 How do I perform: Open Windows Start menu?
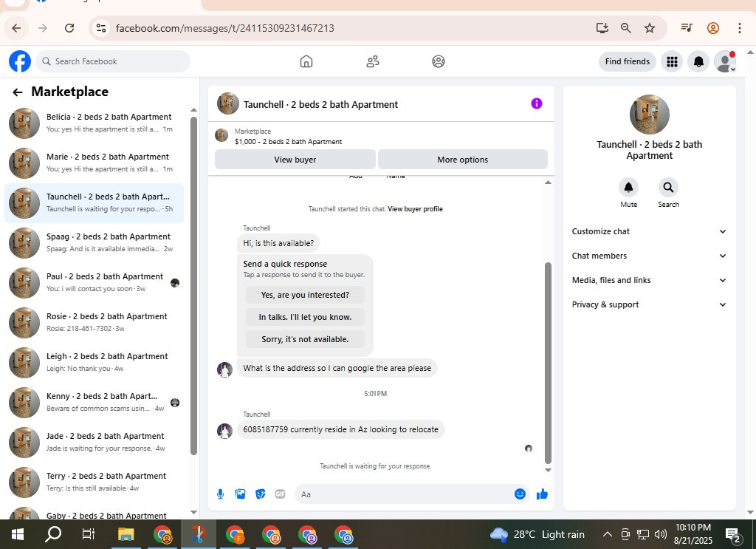click(18, 534)
